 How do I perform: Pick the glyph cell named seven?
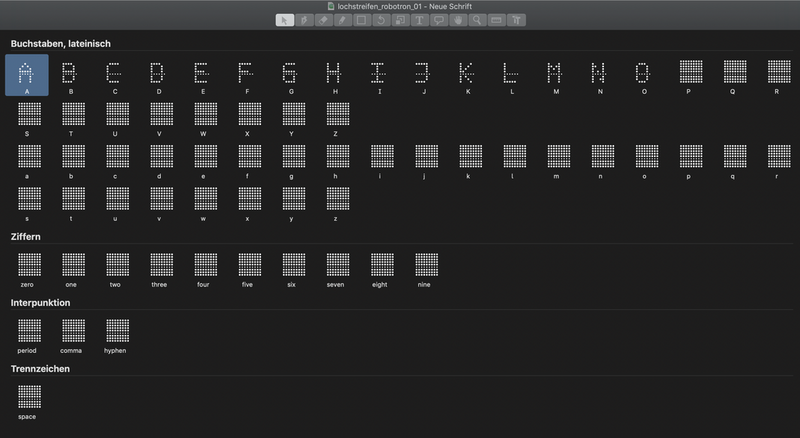pyautogui.click(x=335, y=265)
